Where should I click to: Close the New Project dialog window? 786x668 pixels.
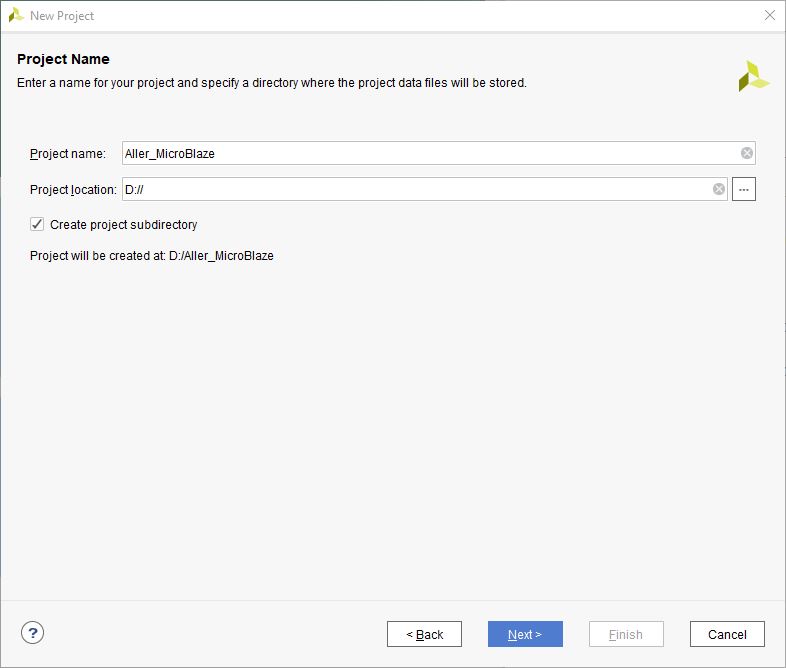769,15
